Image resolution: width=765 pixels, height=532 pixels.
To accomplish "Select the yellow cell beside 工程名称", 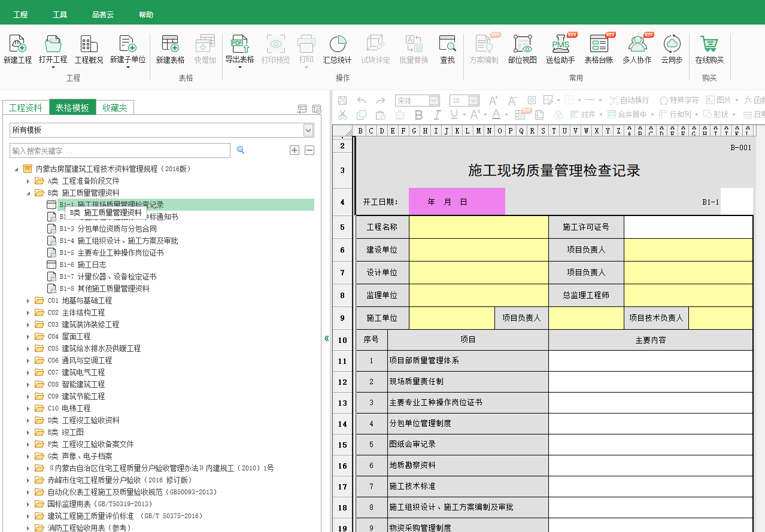I will tap(479, 227).
